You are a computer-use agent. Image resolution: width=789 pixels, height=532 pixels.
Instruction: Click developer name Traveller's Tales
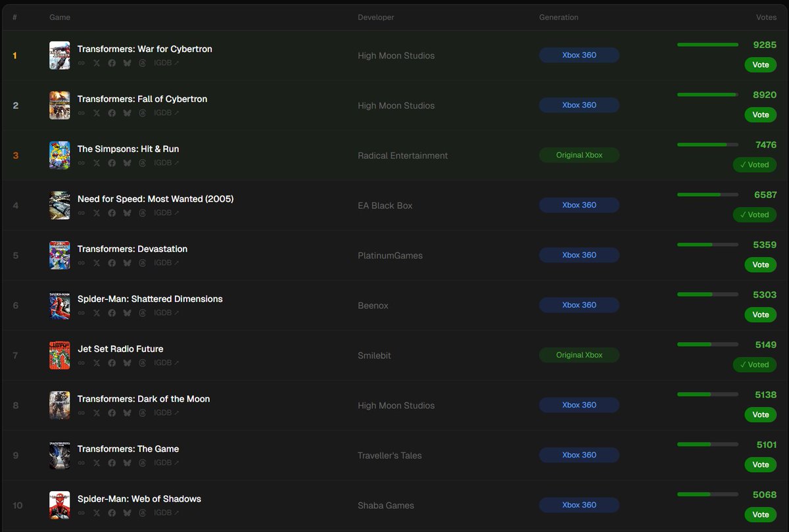click(390, 455)
